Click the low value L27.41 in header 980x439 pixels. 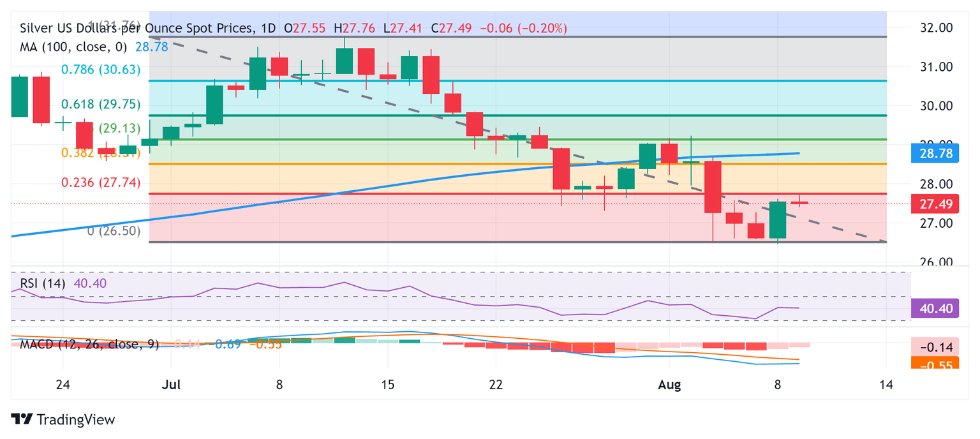(x=403, y=28)
